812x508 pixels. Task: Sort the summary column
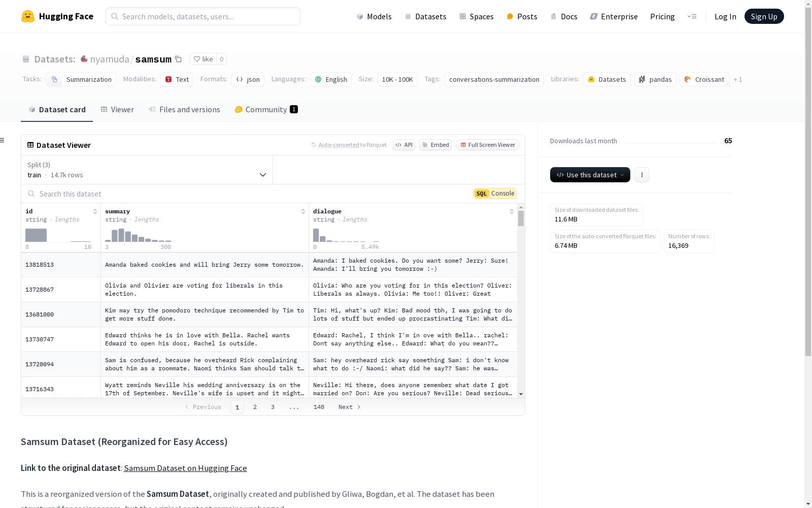pos(303,211)
